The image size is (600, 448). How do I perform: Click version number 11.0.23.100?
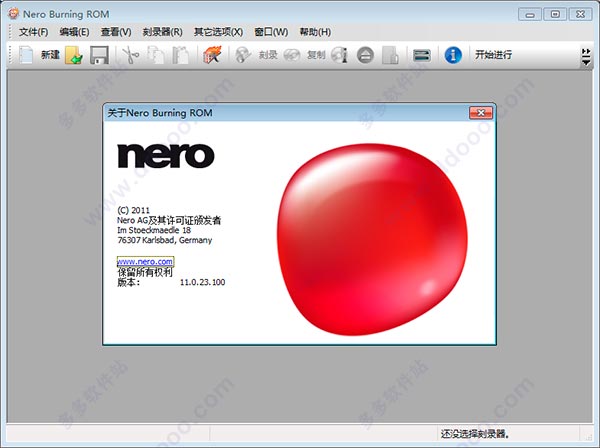tap(202, 282)
